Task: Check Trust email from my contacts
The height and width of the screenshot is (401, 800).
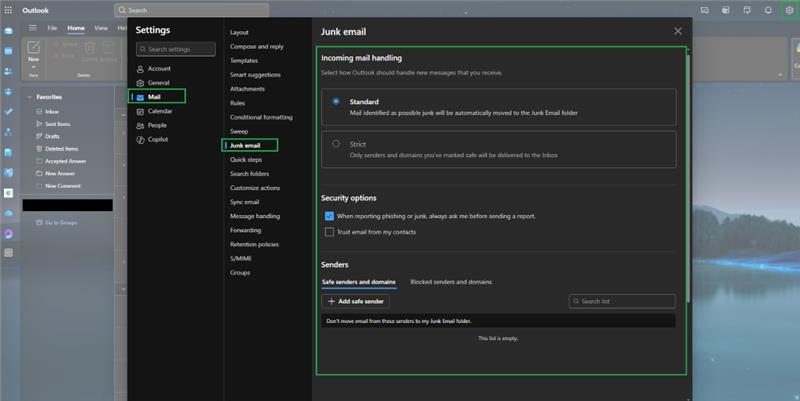Action: (x=330, y=232)
